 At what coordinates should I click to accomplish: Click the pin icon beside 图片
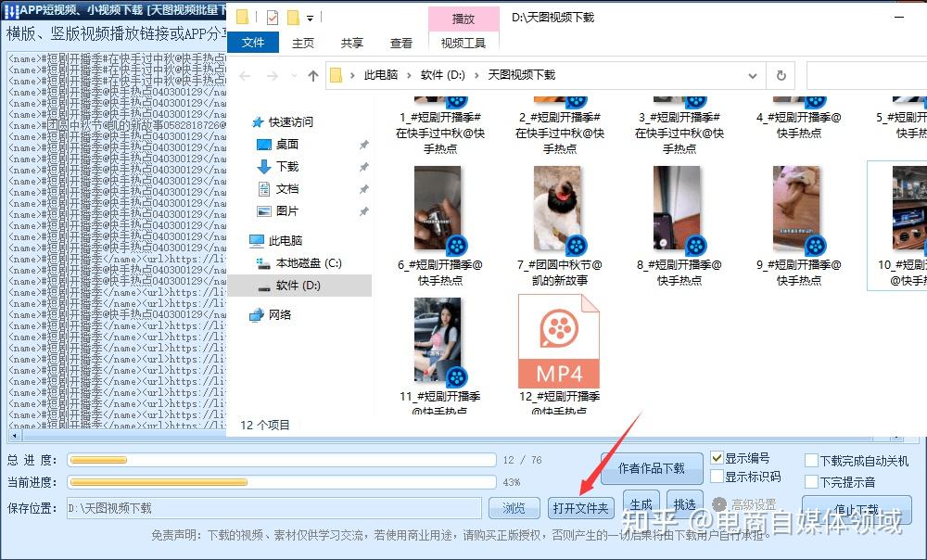(x=364, y=211)
